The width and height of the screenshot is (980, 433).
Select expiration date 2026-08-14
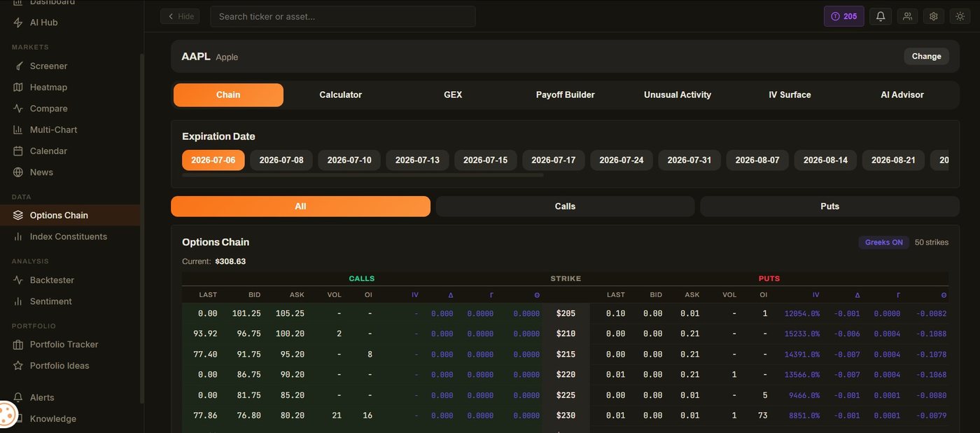[825, 160]
